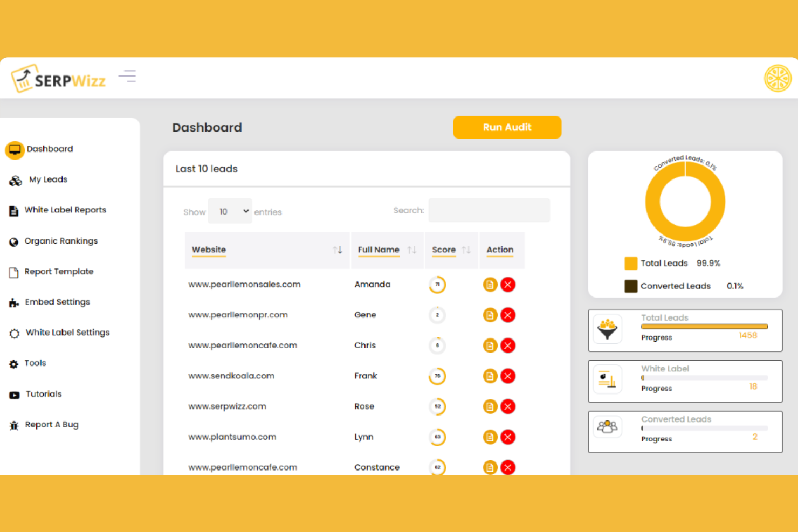Delete the www.pearllemonpr.com lead
This screenshot has width=798, height=532.
tap(508, 315)
